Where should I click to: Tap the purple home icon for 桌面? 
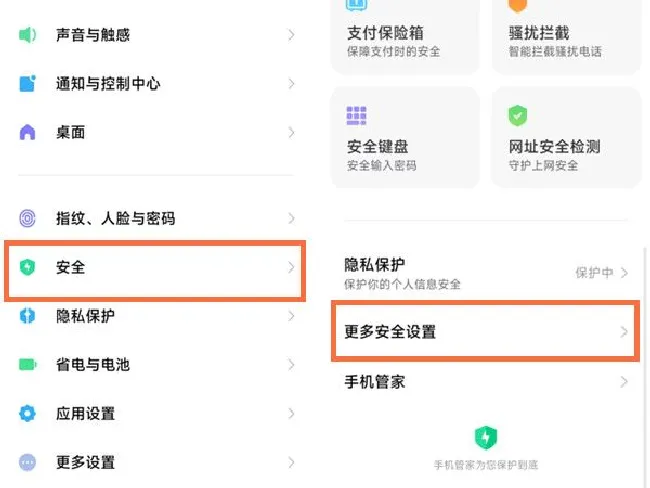click(x=27, y=132)
